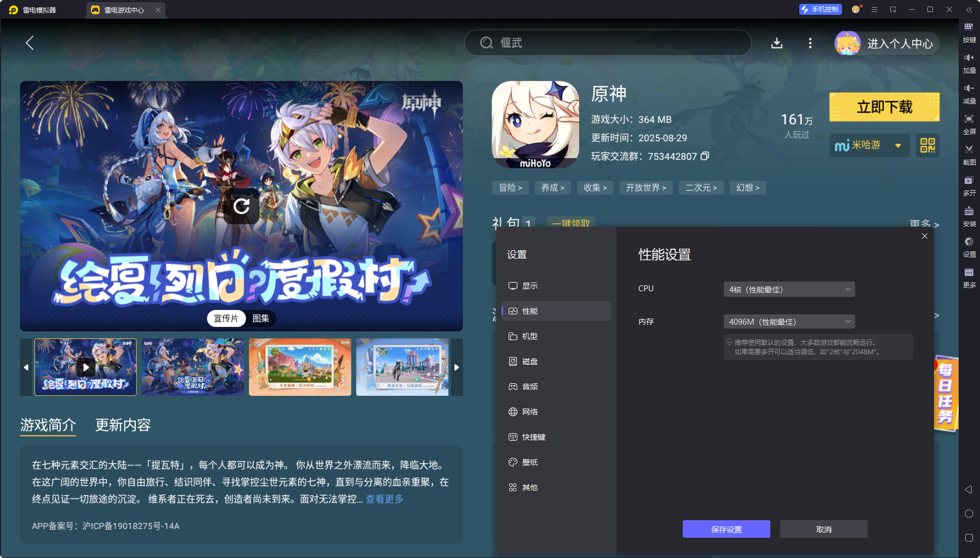This screenshot has width=980, height=558.
Task: Show the QR code download icon
Action: (927, 145)
